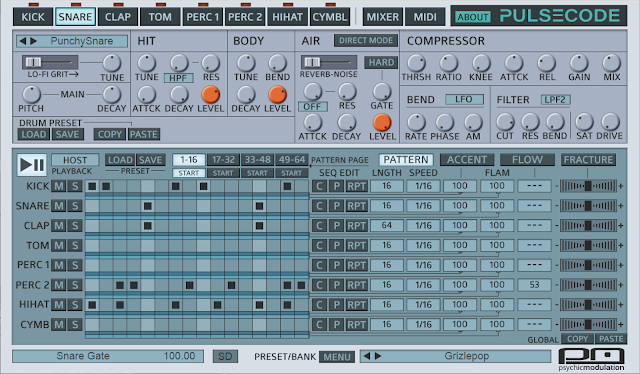Open the LPF2 filter type selector

[x=556, y=100]
